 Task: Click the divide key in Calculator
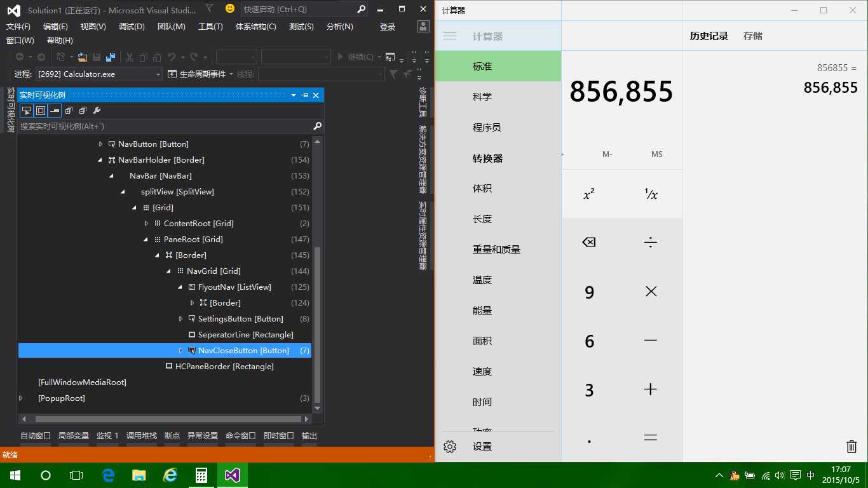(x=650, y=242)
